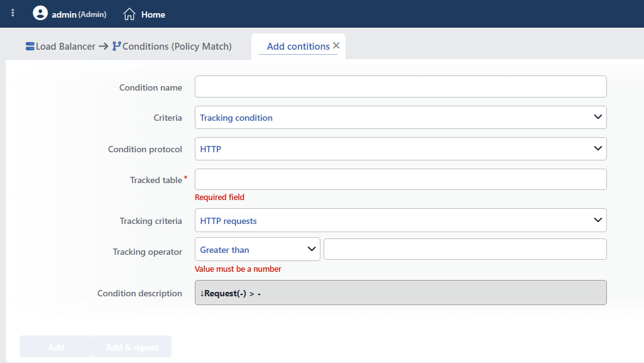644x363 pixels.
Task: Focus the Condition name input field
Action: (x=400, y=87)
